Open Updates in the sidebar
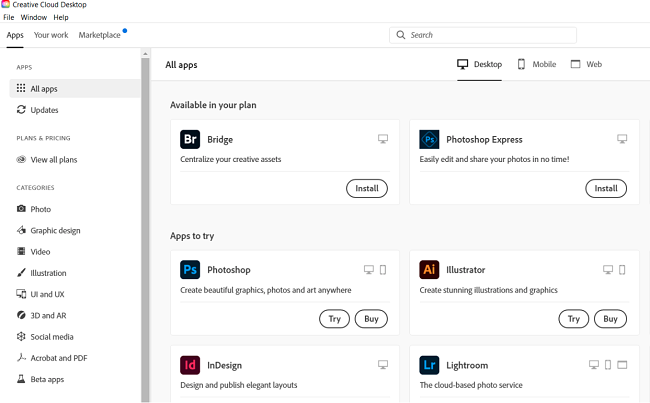 [x=44, y=110]
